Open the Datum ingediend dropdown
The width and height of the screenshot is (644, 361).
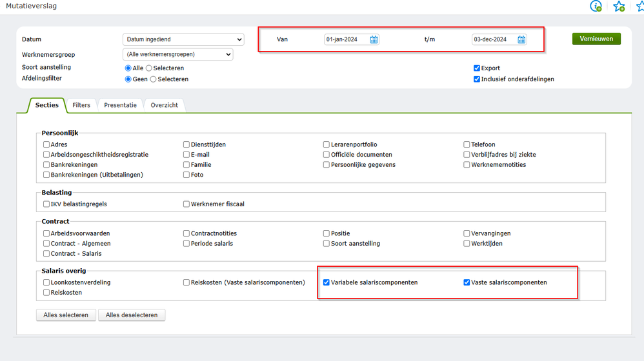pyautogui.click(x=183, y=40)
